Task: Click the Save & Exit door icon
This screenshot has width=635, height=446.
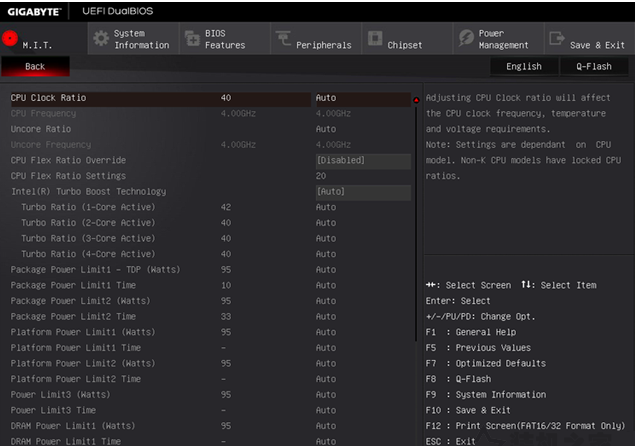Action: tap(557, 38)
